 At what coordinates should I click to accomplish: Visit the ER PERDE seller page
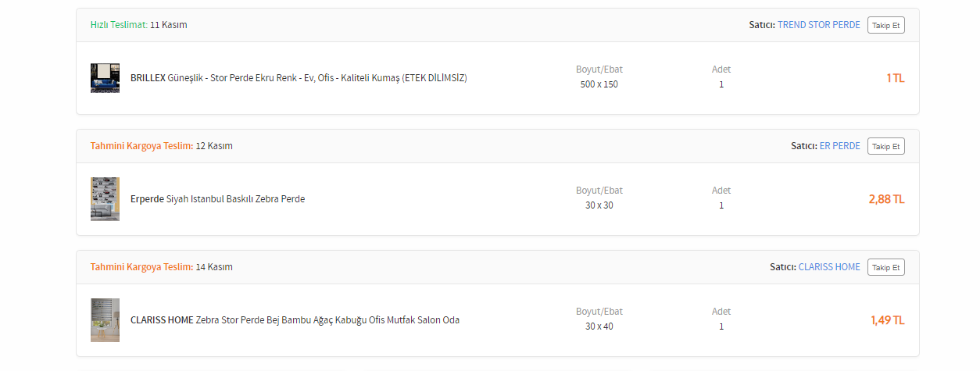(x=839, y=146)
